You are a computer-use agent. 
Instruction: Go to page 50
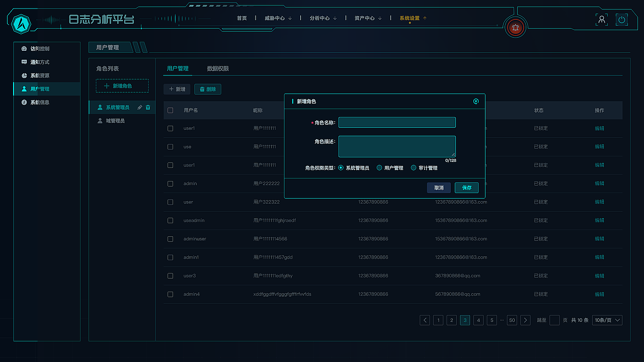pyautogui.click(x=512, y=320)
